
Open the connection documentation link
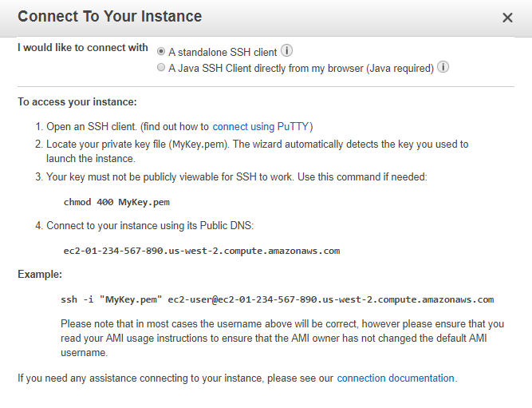396,378
